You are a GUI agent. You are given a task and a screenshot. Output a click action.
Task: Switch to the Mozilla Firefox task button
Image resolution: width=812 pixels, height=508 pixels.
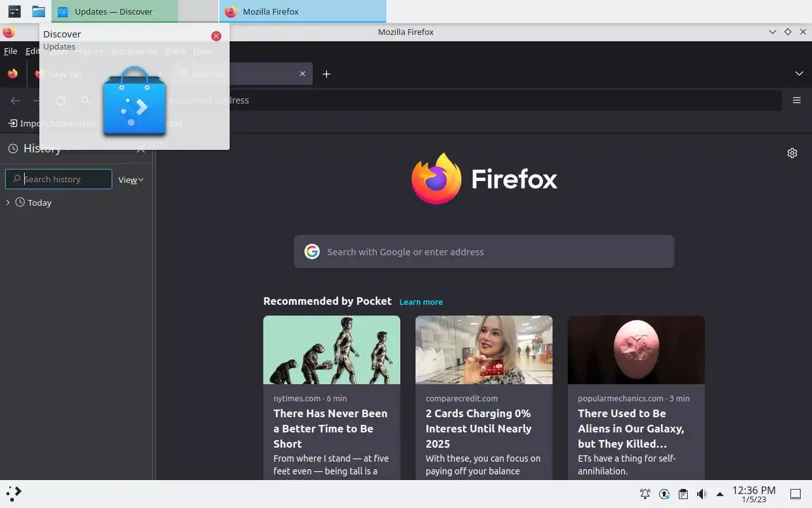click(x=303, y=11)
